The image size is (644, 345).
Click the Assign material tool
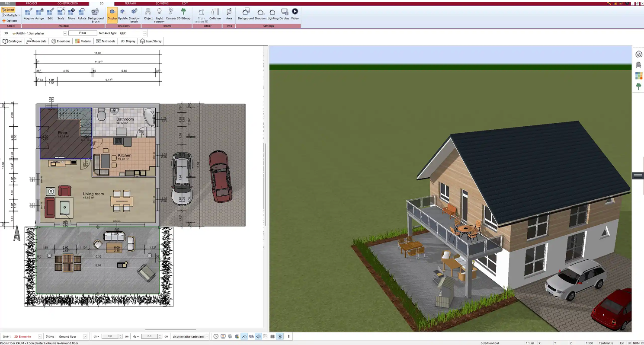click(x=40, y=14)
